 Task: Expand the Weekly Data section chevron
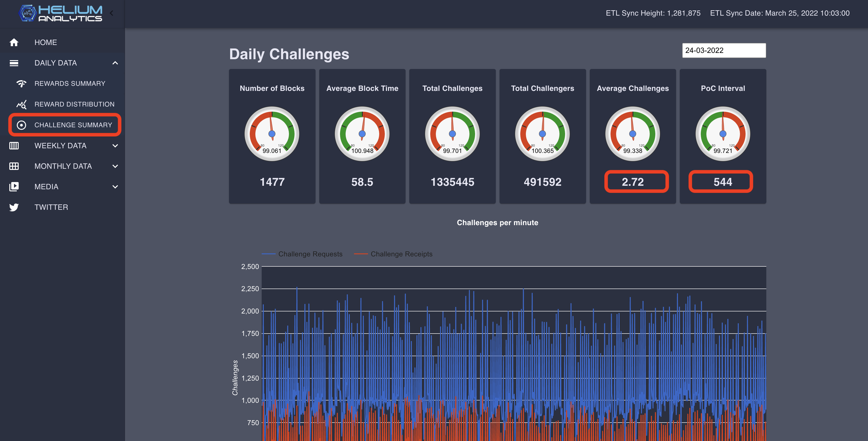point(115,145)
